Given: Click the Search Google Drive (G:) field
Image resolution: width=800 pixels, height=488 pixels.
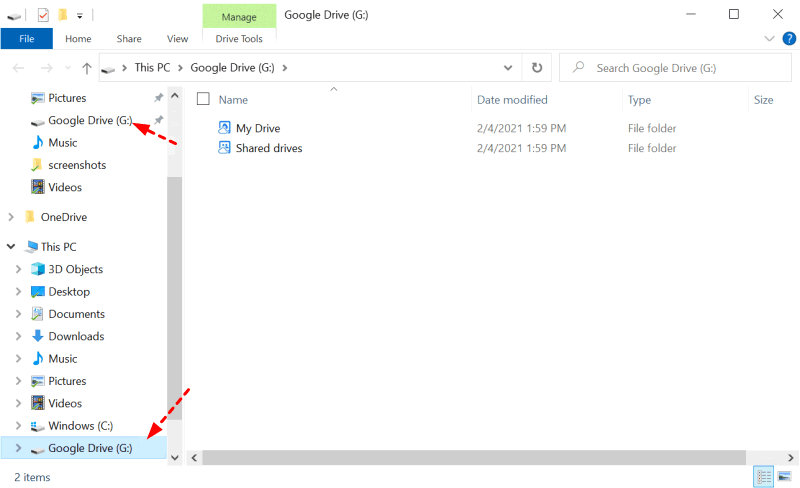Looking at the screenshot, I should pyautogui.click(x=675, y=68).
